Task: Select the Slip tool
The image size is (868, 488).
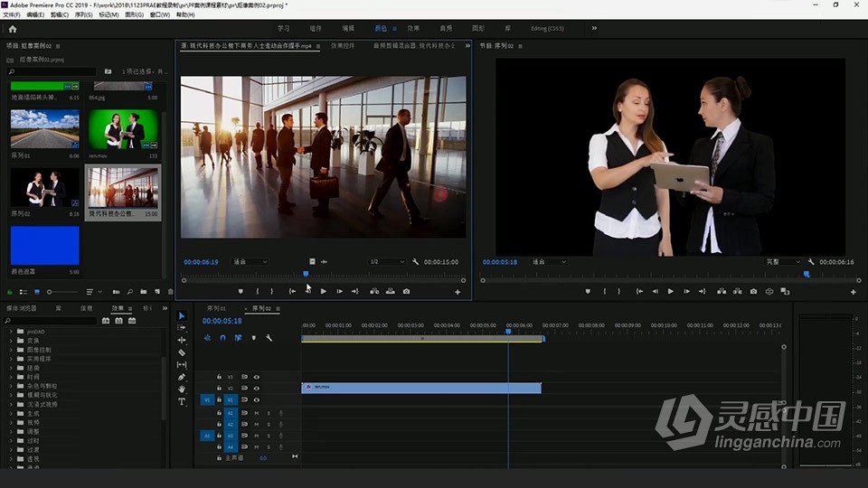Action: (x=182, y=364)
